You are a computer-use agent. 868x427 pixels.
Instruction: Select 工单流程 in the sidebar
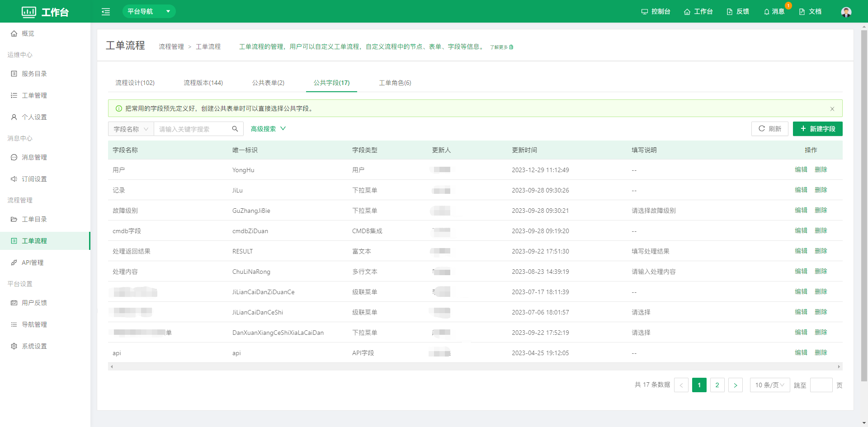pyautogui.click(x=45, y=241)
